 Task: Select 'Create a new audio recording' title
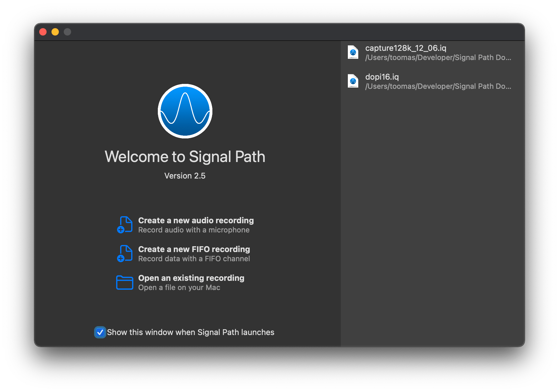coord(196,221)
